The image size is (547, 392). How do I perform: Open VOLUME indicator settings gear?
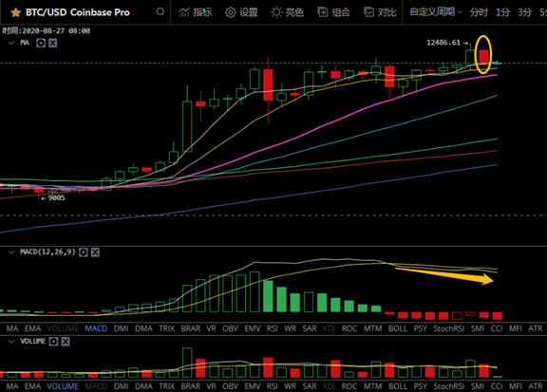53,342
